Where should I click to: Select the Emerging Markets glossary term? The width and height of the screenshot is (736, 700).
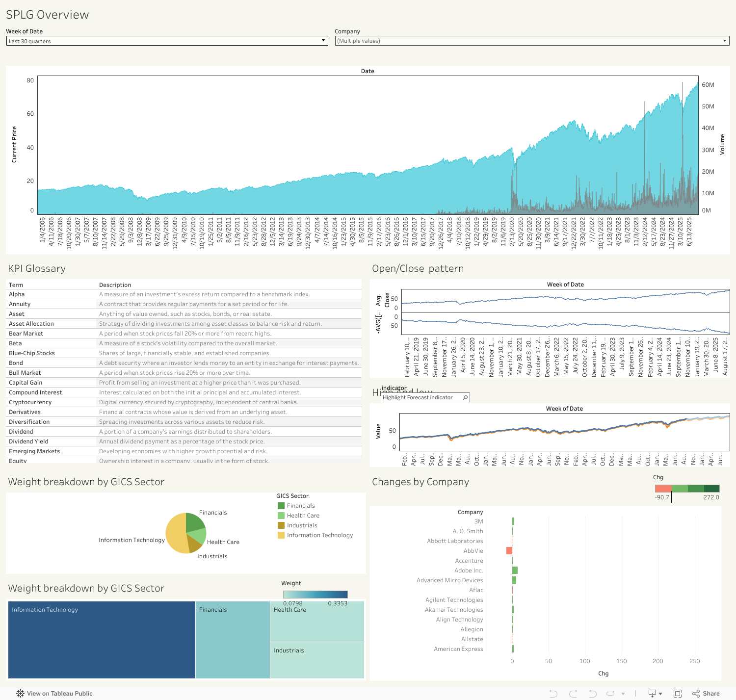(x=34, y=451)
